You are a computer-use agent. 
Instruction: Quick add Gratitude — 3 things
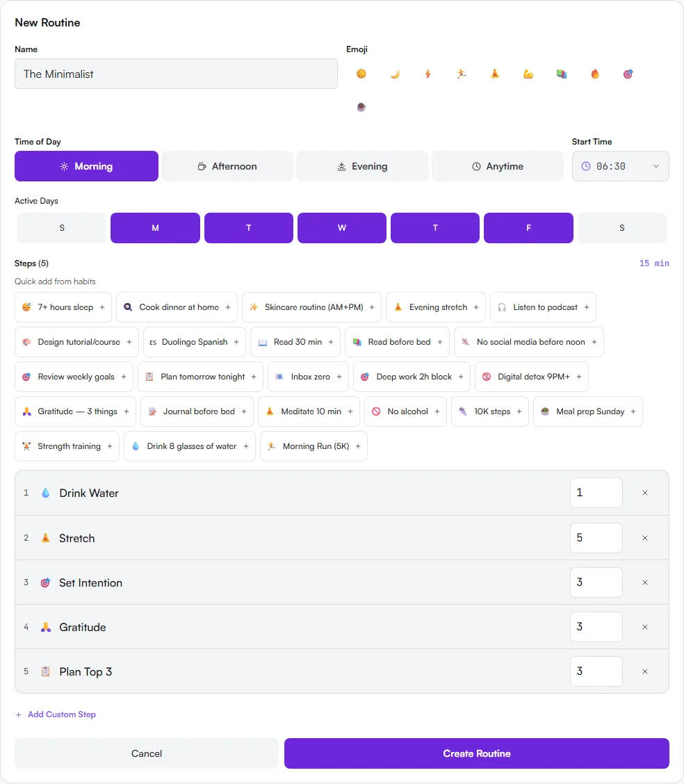click(x=76, y=411)
